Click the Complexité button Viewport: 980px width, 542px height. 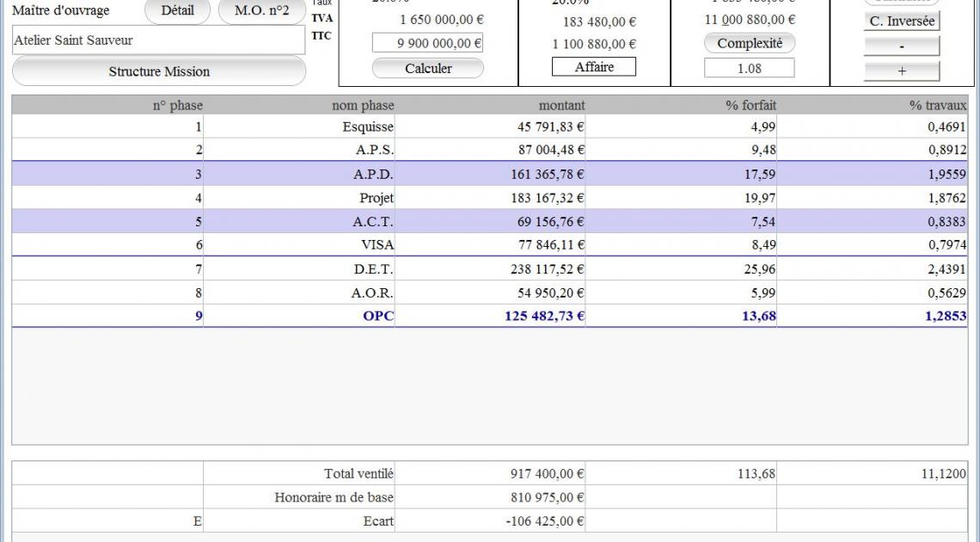[750, 43]
